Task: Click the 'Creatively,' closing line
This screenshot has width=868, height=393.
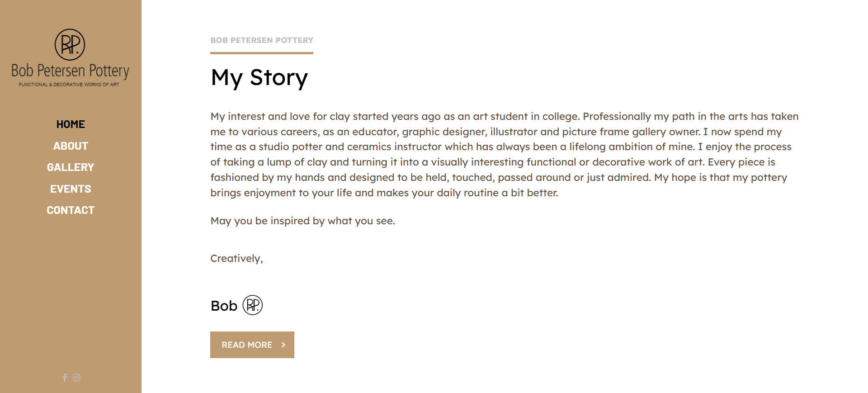Action: [x=236, y=258]
